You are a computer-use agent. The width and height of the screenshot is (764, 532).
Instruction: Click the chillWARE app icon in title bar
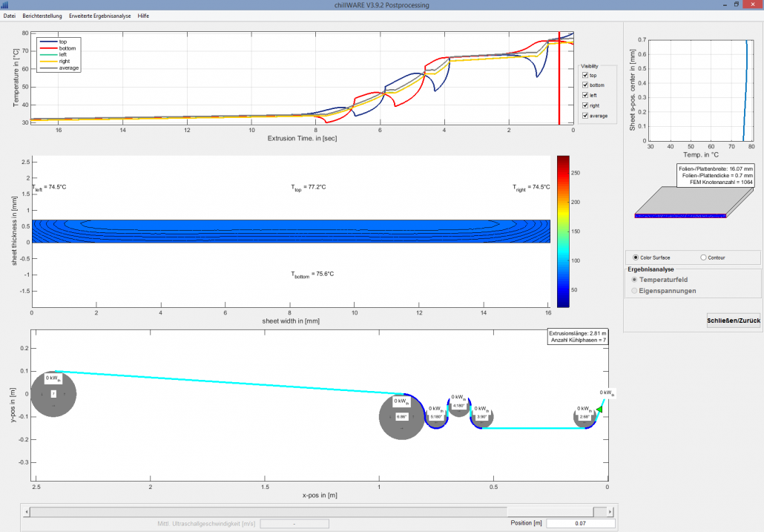(6, 5)
